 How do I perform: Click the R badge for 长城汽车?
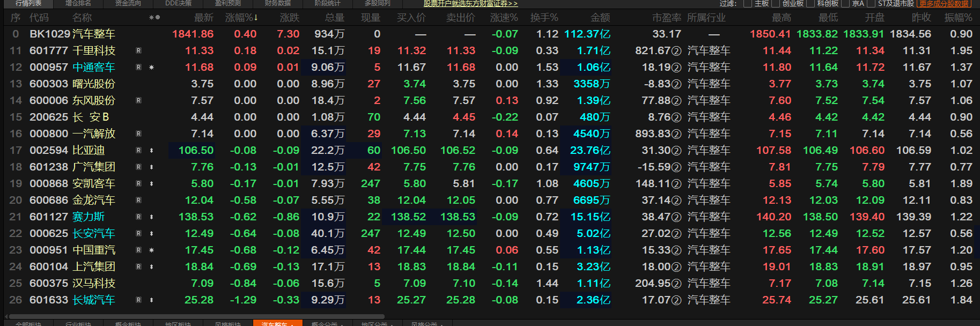pos(138,300)
